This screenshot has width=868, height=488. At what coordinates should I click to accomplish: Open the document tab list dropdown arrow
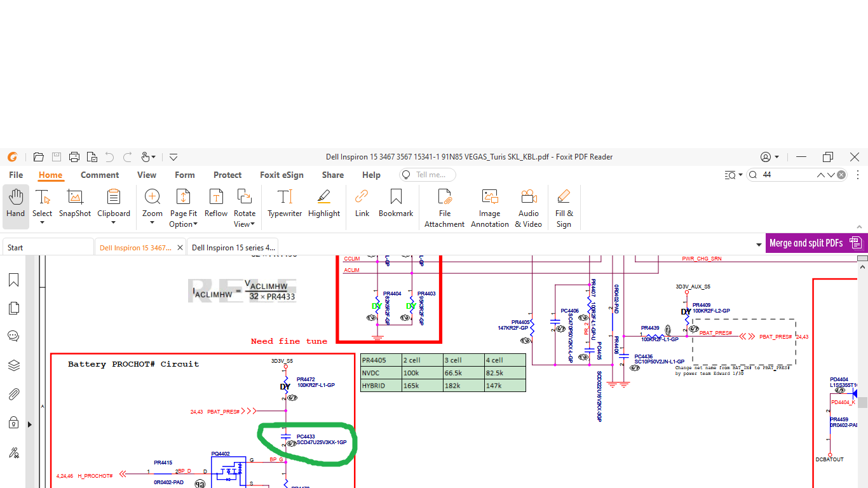(759, 245)
